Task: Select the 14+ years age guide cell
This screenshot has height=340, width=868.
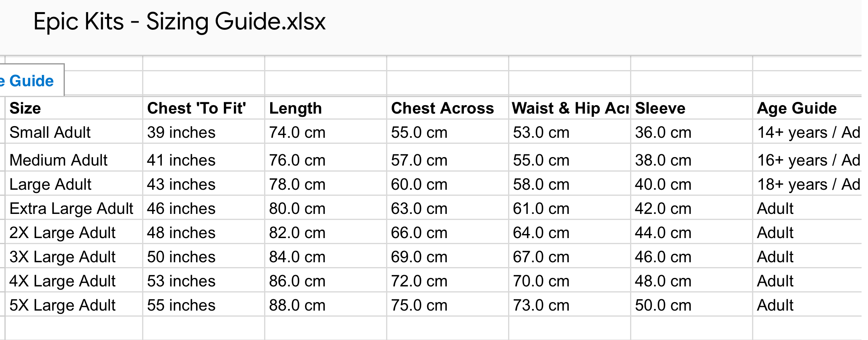Action: (808, 133)
